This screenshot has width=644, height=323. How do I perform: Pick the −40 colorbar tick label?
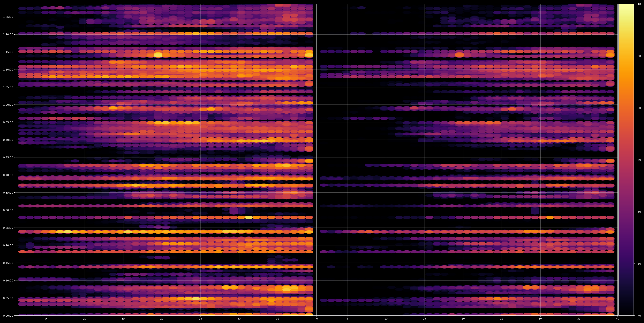638,160
